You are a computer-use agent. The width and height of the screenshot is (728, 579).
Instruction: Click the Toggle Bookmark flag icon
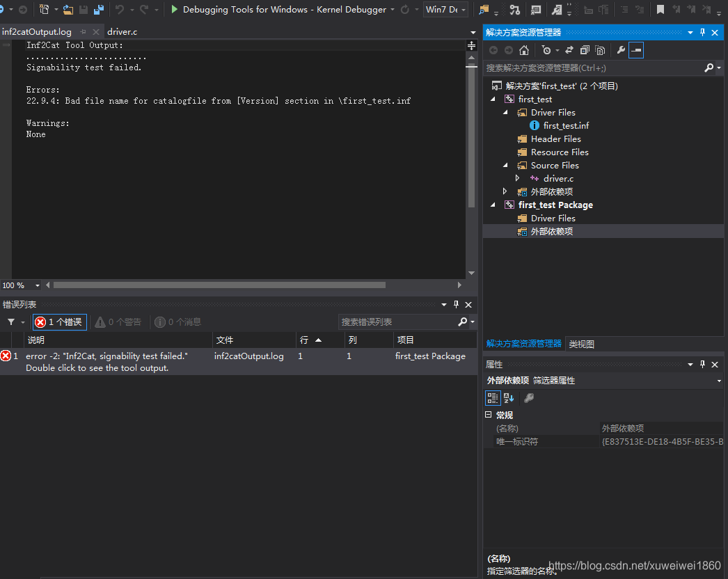660,9
